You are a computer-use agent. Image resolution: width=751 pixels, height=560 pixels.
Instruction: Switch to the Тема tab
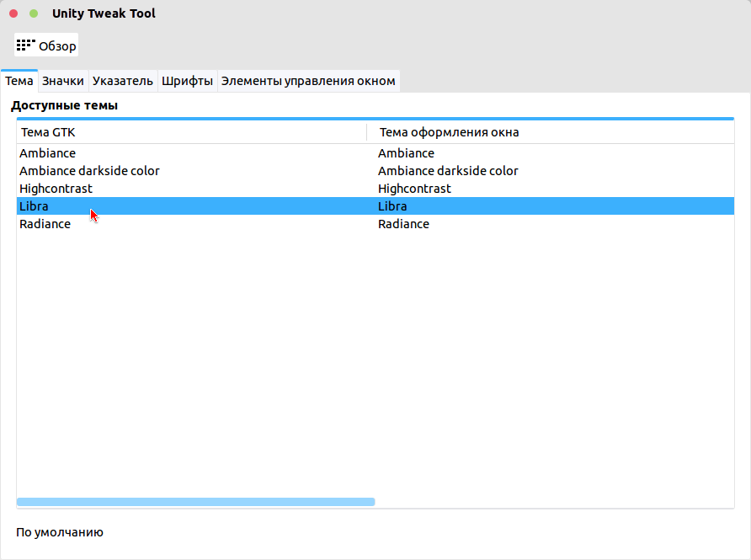point(19,81)
